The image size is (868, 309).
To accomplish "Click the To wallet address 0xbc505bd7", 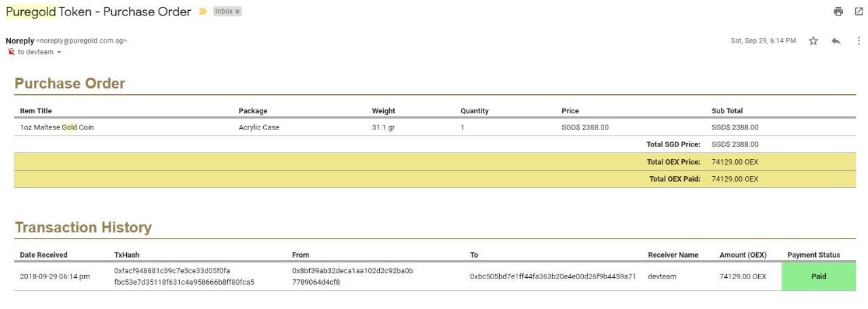I will point(553,276).
